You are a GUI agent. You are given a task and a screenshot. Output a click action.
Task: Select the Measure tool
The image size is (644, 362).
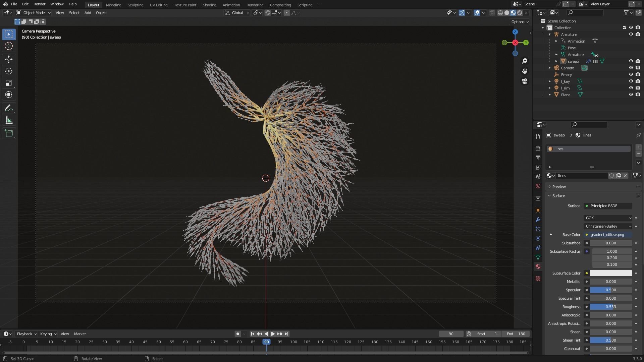(9, 120)
